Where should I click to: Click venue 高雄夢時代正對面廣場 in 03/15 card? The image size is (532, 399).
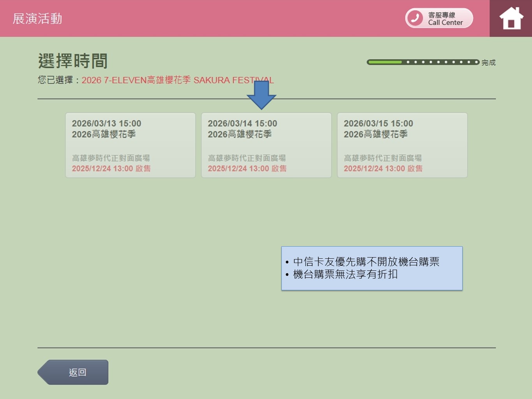[x=382, y=158]
